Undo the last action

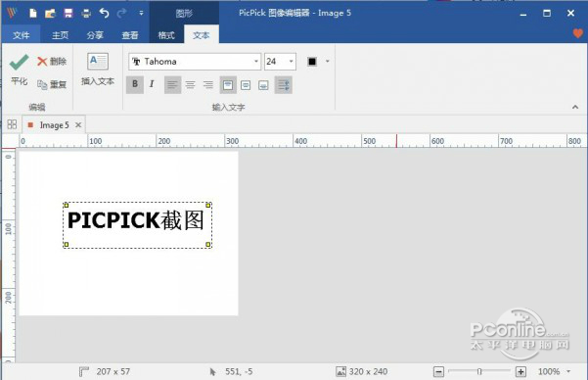coord(105,14)
